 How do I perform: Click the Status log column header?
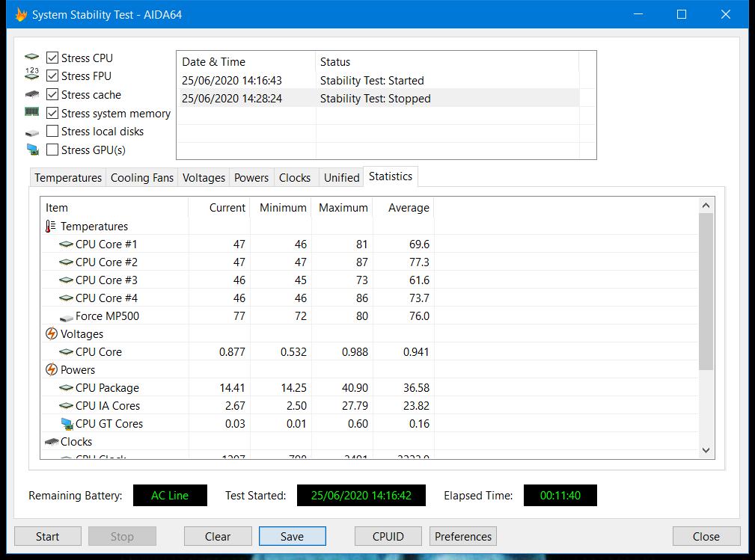tap(447, 61)
